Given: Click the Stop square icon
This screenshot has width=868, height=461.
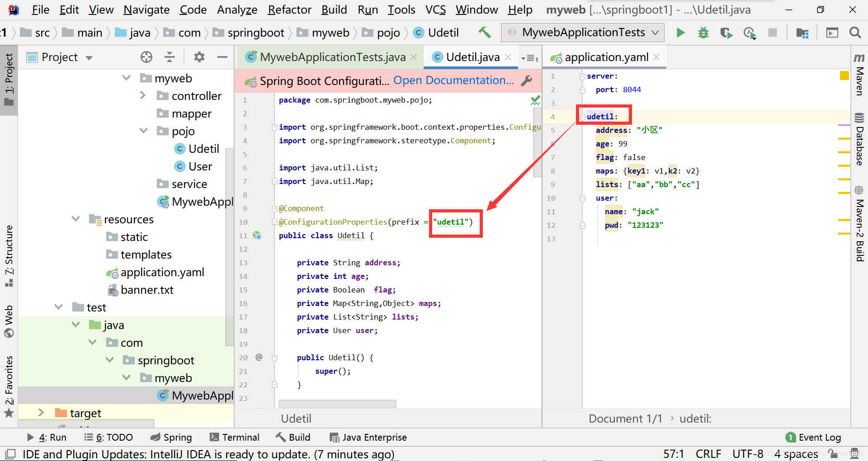Looking at the screenshot, I should click(x=773, y=33).
